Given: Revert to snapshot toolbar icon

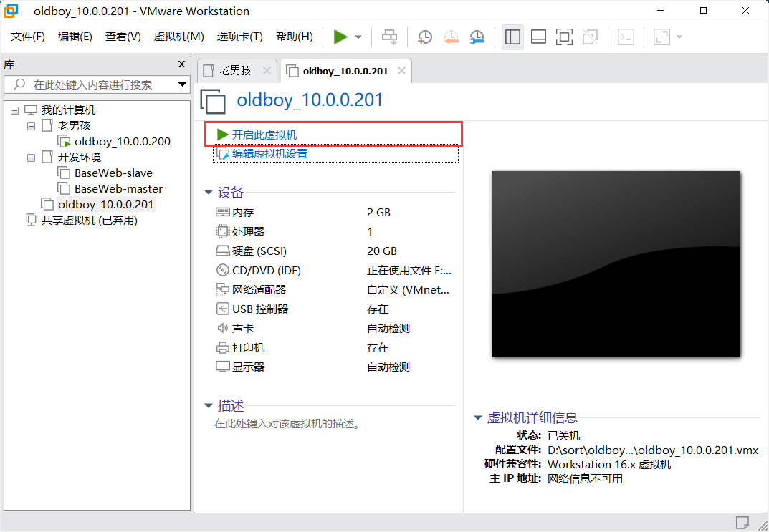Looking at the screenshot, I should tap(451, 37).
